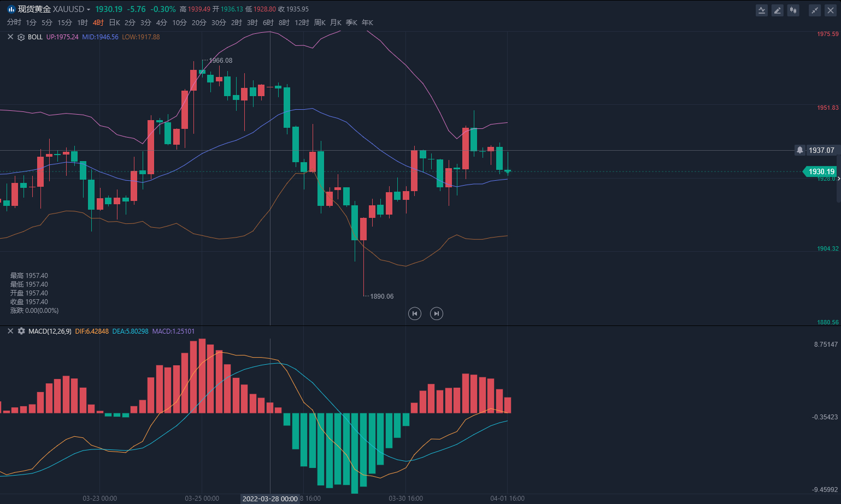Select the 分时 timeframe
Viewport: 841px width, 504px height.
pos(14,22)
